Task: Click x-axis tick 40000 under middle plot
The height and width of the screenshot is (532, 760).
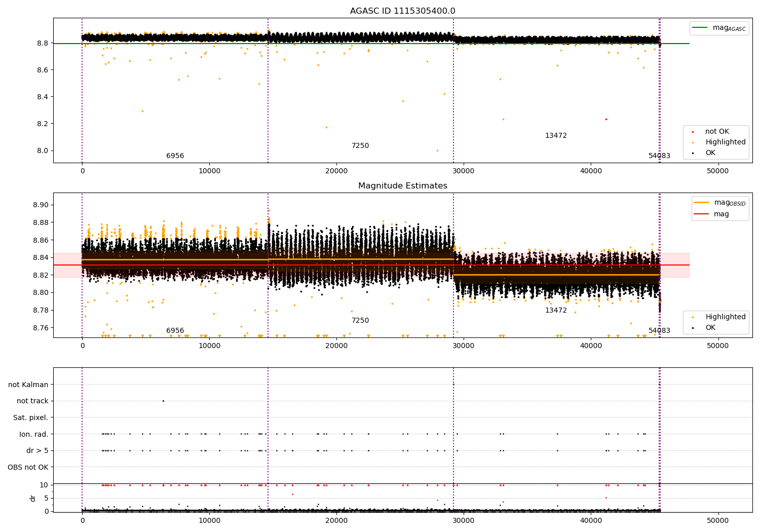Action: (591, 346)
